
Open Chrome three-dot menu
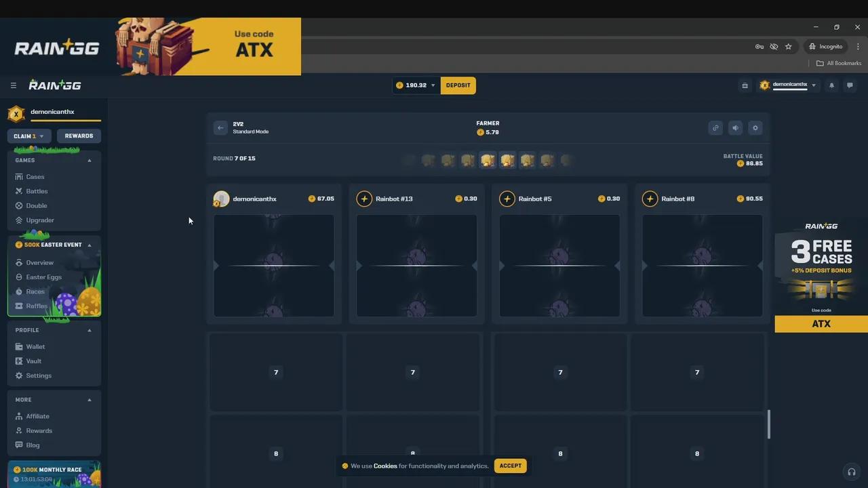[x=858, y=47]
